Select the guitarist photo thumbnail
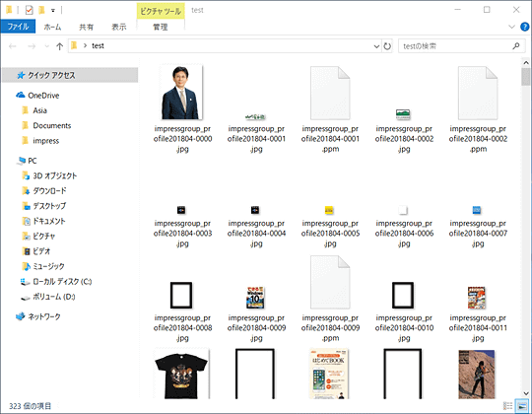Screen dimensions: 532x414 (x=477, y=375)
